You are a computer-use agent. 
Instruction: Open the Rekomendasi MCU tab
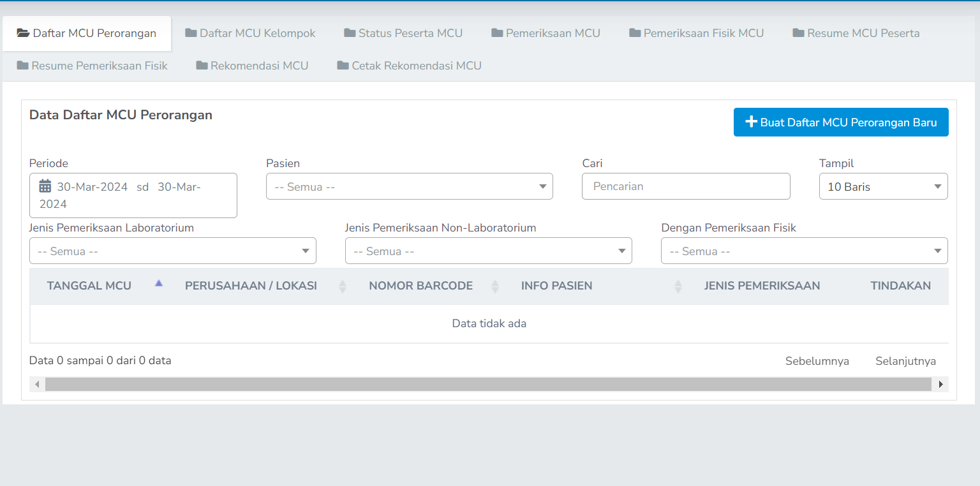pos(252,66)
